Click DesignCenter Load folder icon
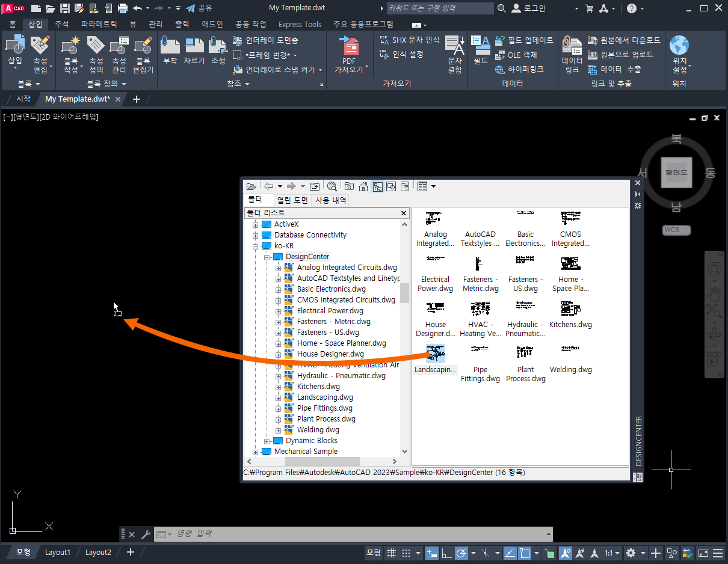This screenshot has height=564, width=728. [251, 186]
